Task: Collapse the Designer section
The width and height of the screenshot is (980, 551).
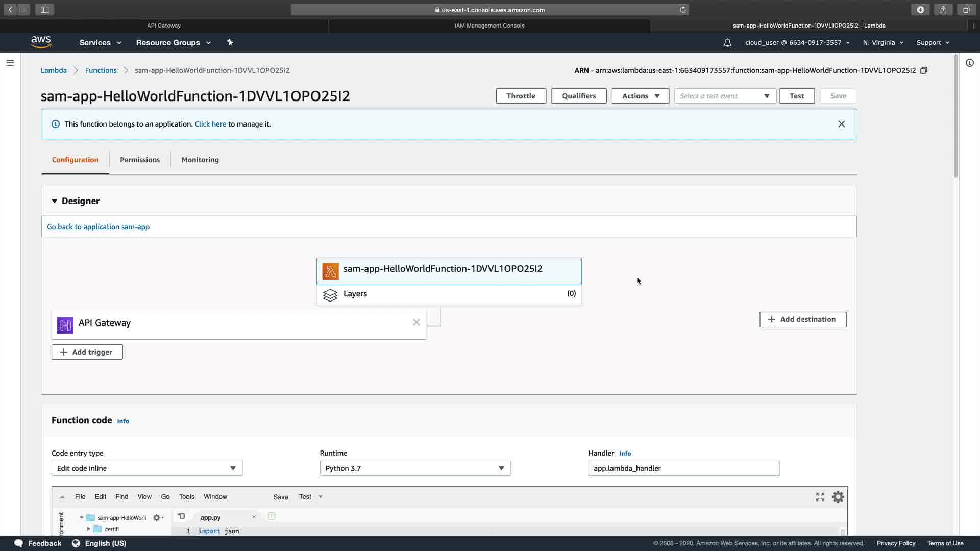Action: [x=55, y=201]
